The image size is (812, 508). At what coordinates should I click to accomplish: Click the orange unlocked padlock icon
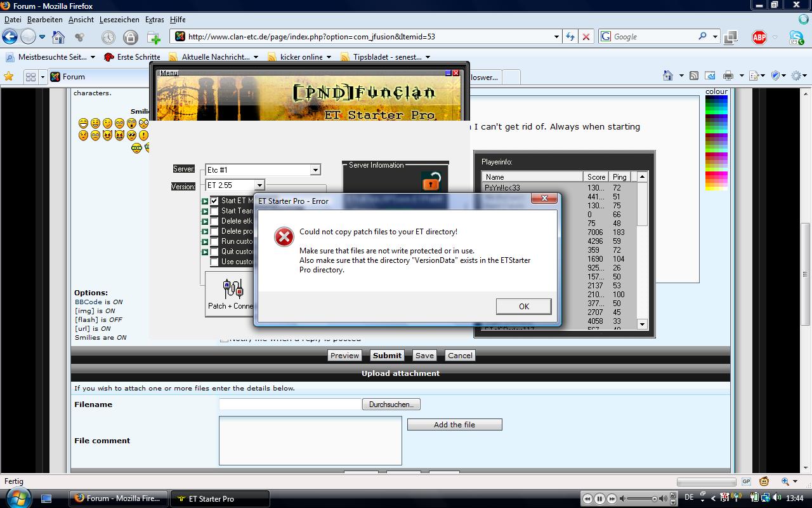click(431, 182)
